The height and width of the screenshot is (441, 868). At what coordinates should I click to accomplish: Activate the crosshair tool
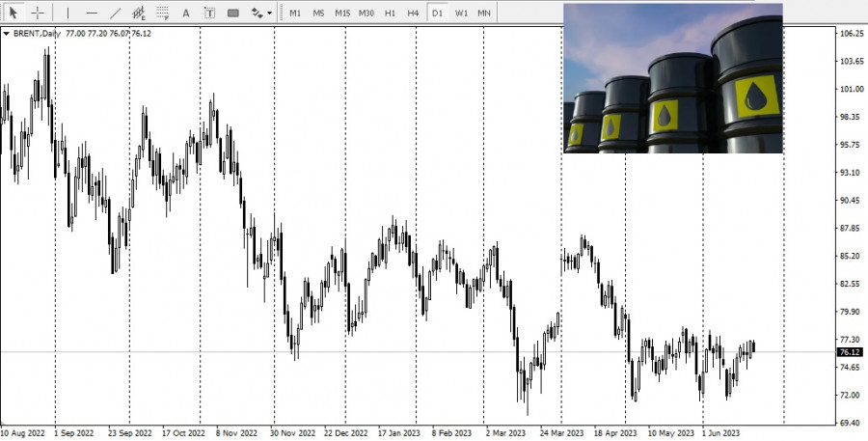[x=38, y=13]
